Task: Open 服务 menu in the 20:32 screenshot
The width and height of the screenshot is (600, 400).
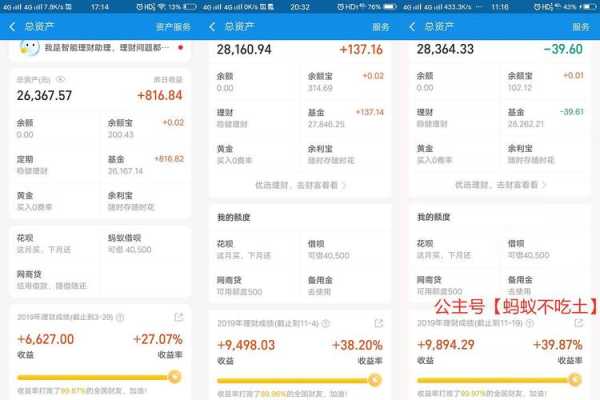Action: (381, 26)
